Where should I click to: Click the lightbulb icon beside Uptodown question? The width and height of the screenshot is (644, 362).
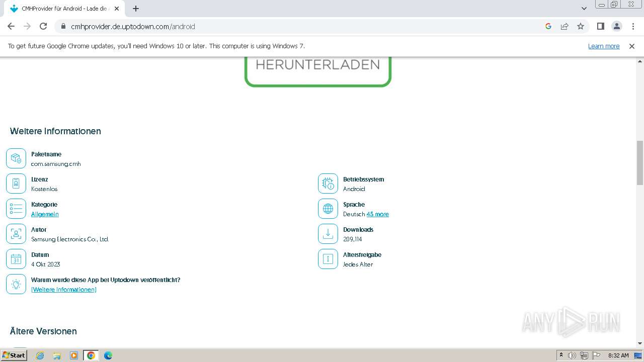(16, 284)
